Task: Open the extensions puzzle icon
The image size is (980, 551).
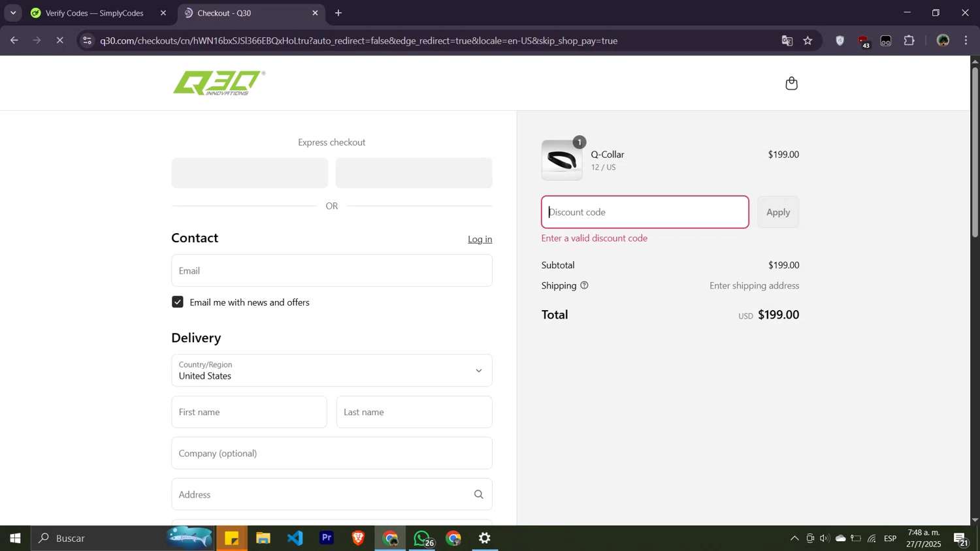Action: pos(909,40)
